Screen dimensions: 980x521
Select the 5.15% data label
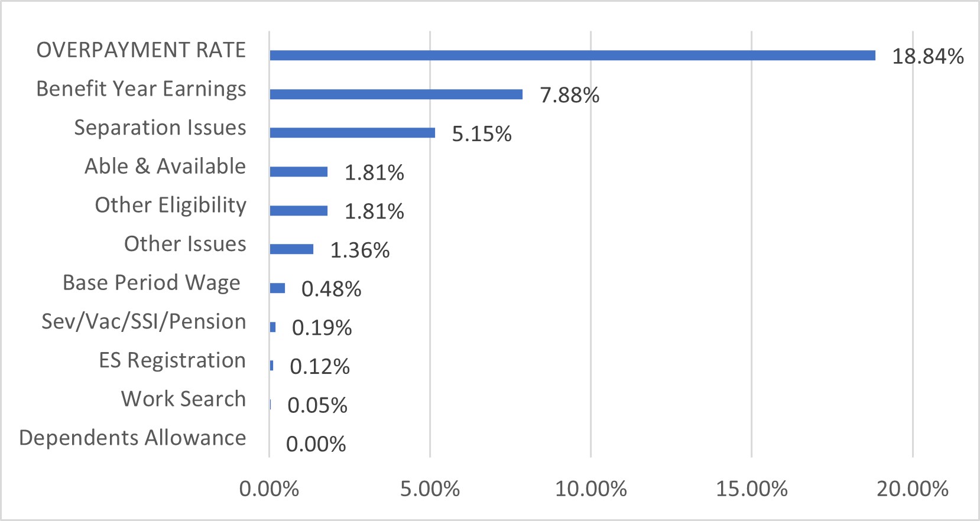coord(481,134)
